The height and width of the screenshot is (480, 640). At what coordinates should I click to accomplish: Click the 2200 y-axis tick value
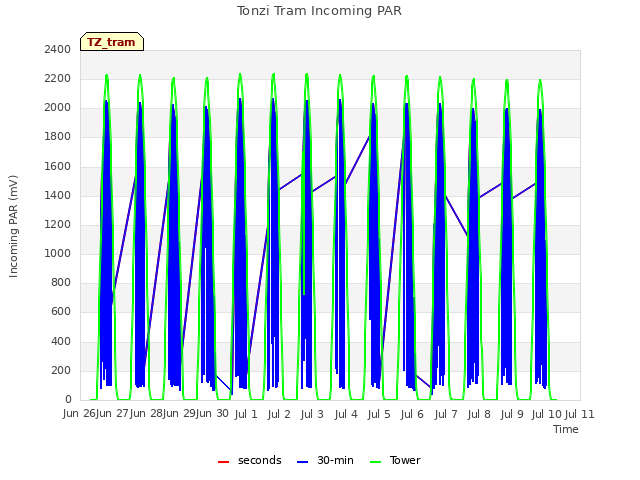pyautogui.click(x=58, y=78)
